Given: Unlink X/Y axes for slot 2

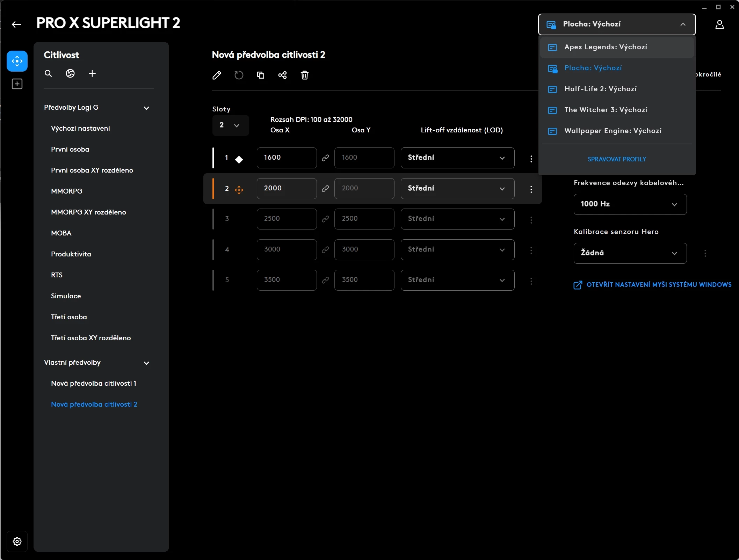Looking at the screenshot, I should point(325,189).
